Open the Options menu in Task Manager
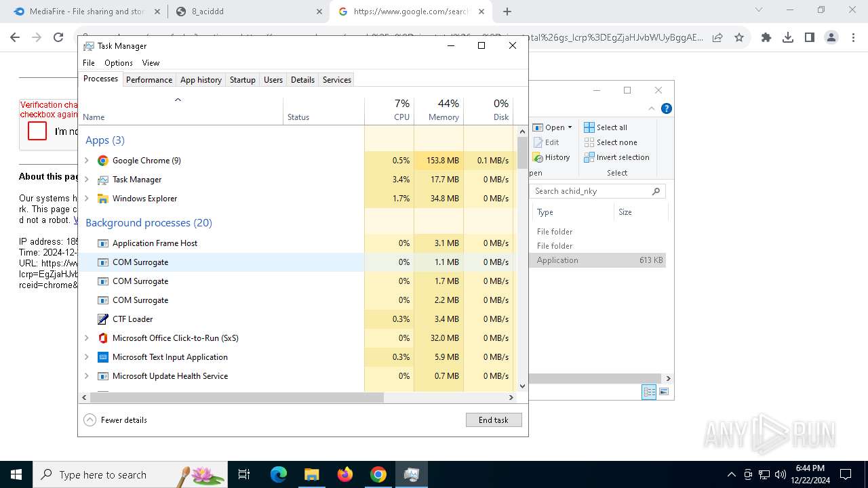This screenshot has width=868, height=488. click(119, 63)
